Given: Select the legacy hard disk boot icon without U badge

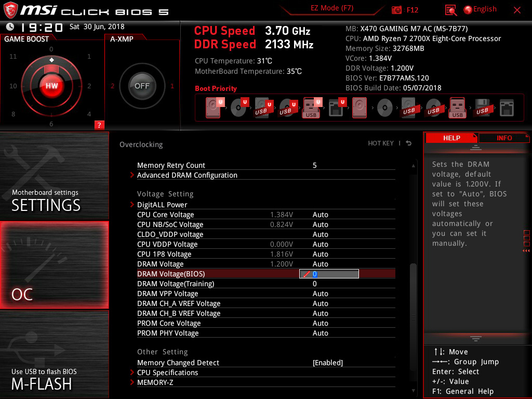Looking at the screenshot, I should (x=360, y=108).
